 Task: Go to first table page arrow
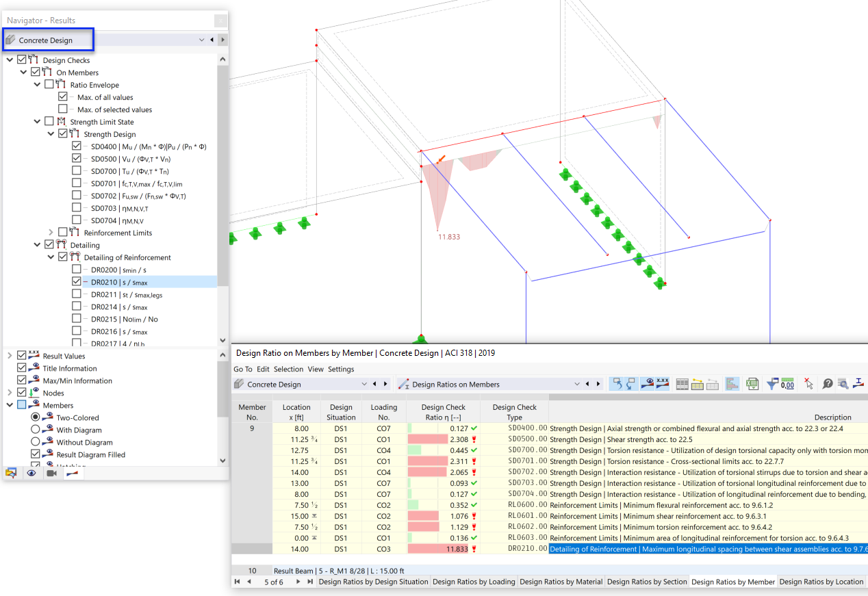[x=237, y=582]
